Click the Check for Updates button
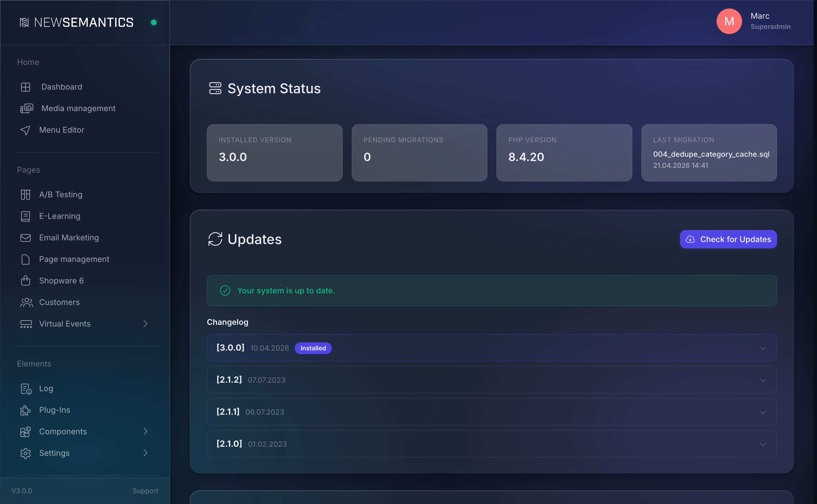The height and width of the screenshot is (504, 817). click(728, 239)
